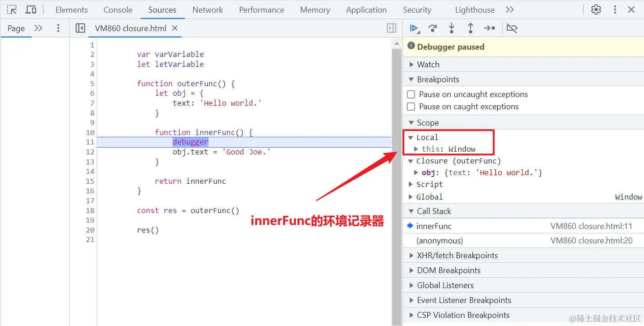Switch to the Console tab
644x326 pixels.
pos(118,9)
